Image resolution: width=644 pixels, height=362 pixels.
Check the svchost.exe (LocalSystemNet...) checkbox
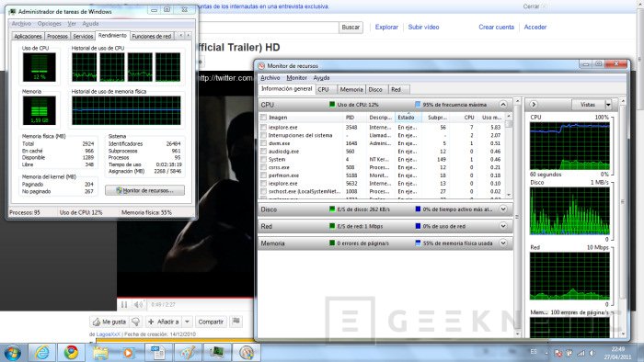pyautogui.click(x=263, y=191)
